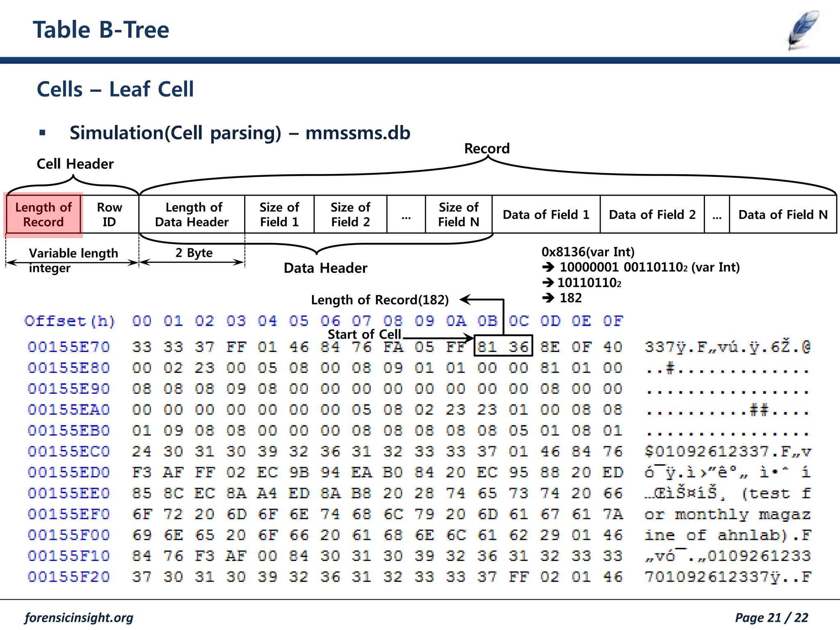Select offset '00155E80' row label
The height and width of the screenshot is (630, 840).
(68, 368)
